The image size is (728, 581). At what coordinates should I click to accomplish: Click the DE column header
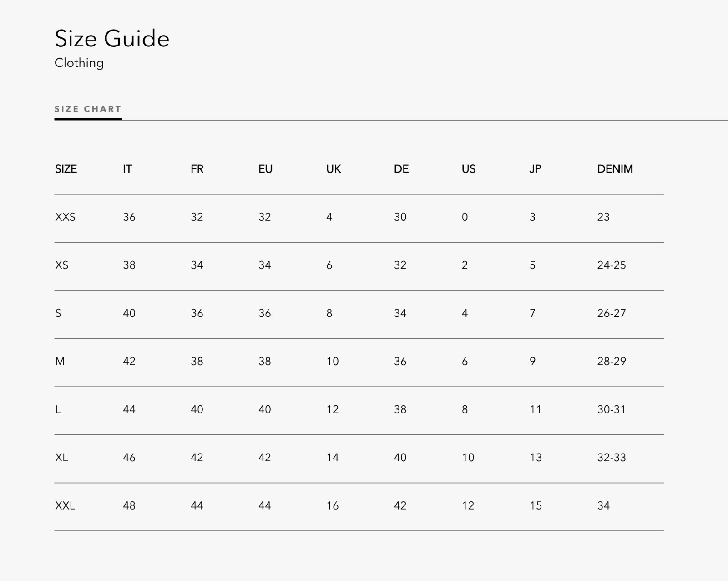click(x=401, y=169)
